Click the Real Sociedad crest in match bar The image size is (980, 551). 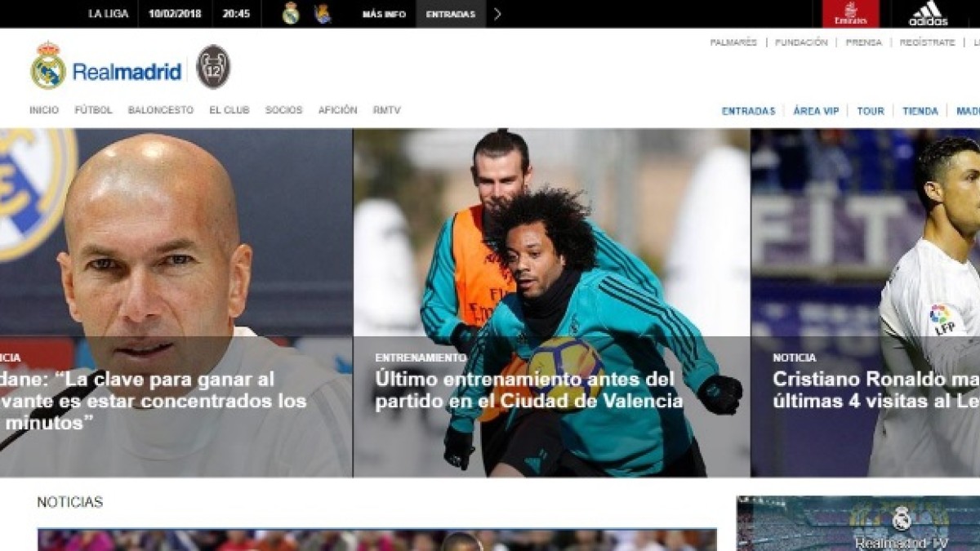click(323, 13)
